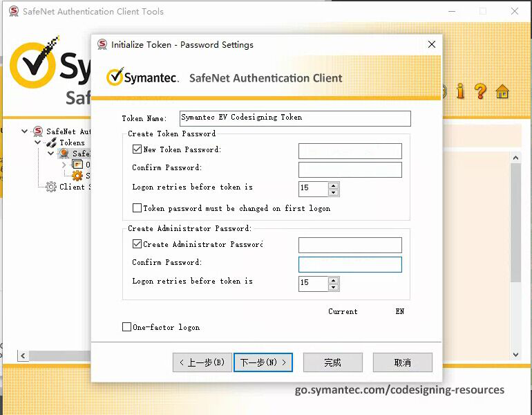Image resolution: width=532 pixels, height=415 pixels.
Task: Decrease token password logon retries
Action: coord(334,192)
